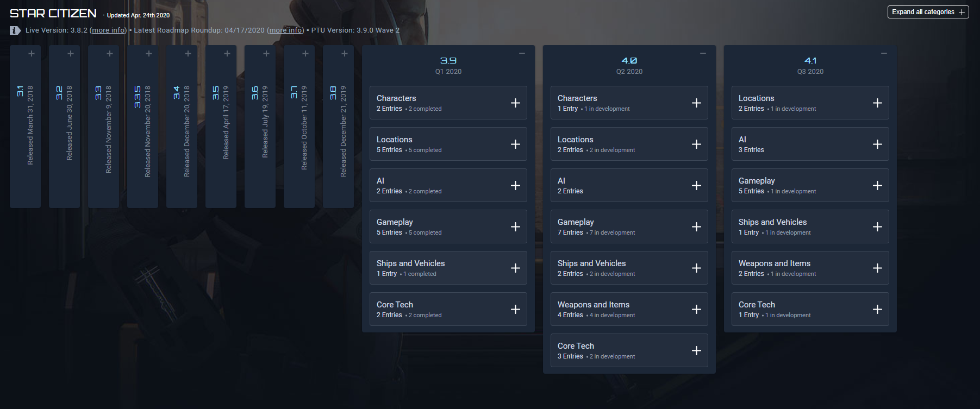Viewport: 980px width, 409px height.
Task: Collapse the 4.1 Q3 2020 column
Action: (x=884, y=53)
